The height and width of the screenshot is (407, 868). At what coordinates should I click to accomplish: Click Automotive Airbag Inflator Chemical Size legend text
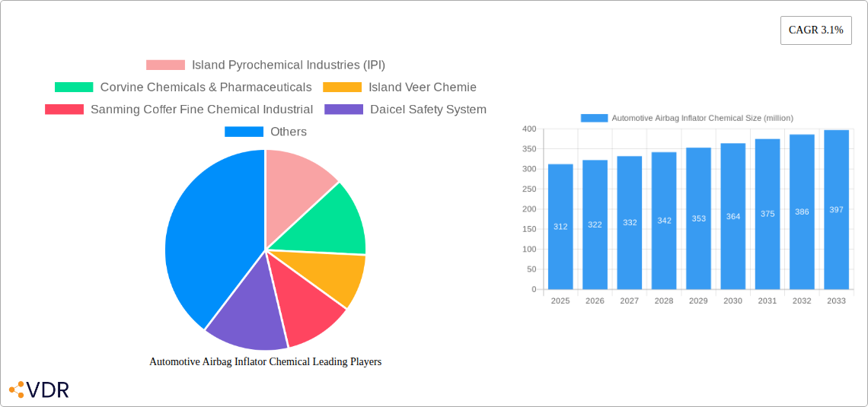tap(703, 118)
